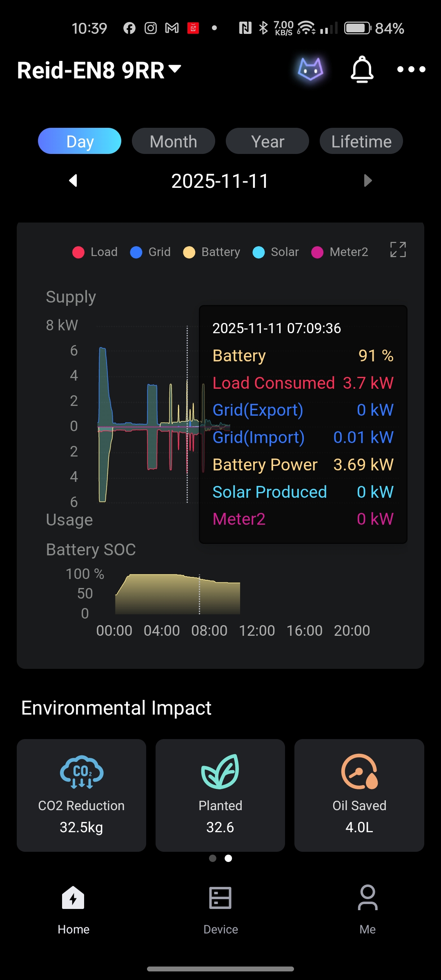Tap the 2025-11-11 date to pick a date
The height and width of the screenshot is (980, 441).
coord(220,181)
